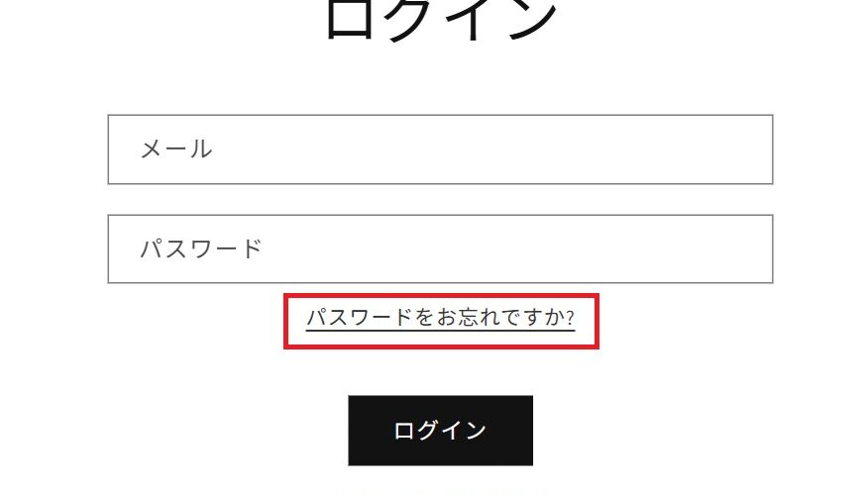Start password recovery via パスワードをお忘れですか?

click(441, 318)
